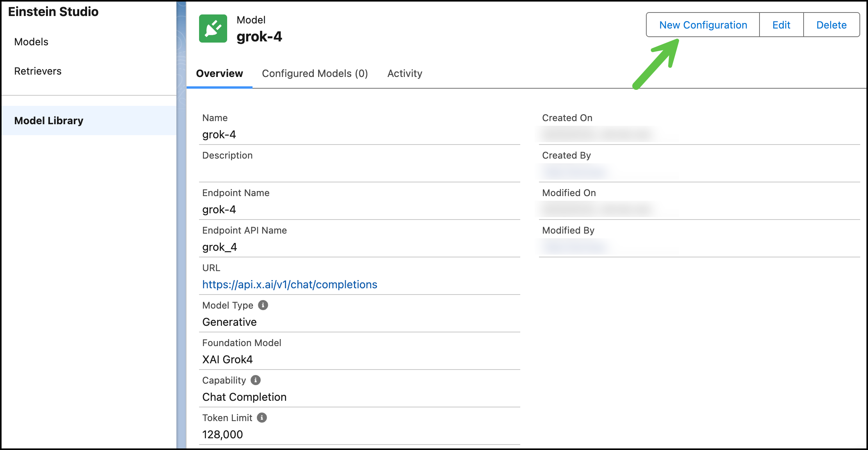Open Token Limit info tooltip icon
Screen dimensions: 868x450
pos(262,418)
